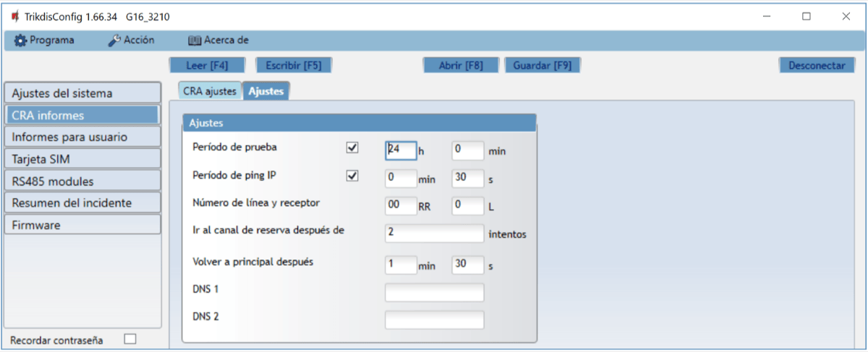The height and width of the screenshot is (352, 868).
Task: Select Ajustes del sistema in sidebar
Action: tap(82, 93)
